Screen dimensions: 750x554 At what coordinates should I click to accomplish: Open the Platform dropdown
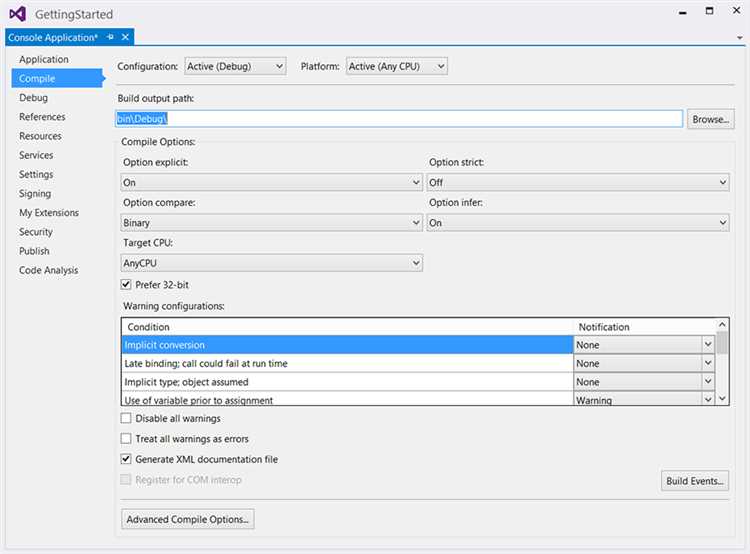[x=397, y=66]
